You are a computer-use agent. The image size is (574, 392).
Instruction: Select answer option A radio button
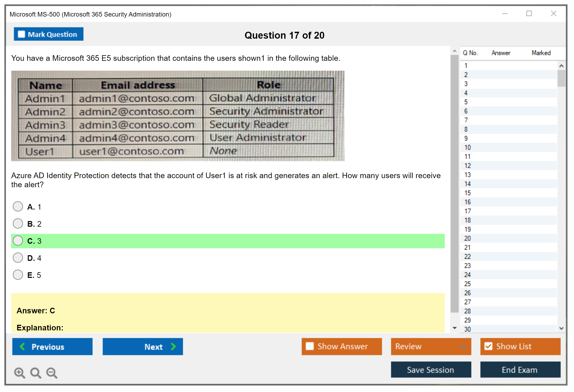(18, 206)
